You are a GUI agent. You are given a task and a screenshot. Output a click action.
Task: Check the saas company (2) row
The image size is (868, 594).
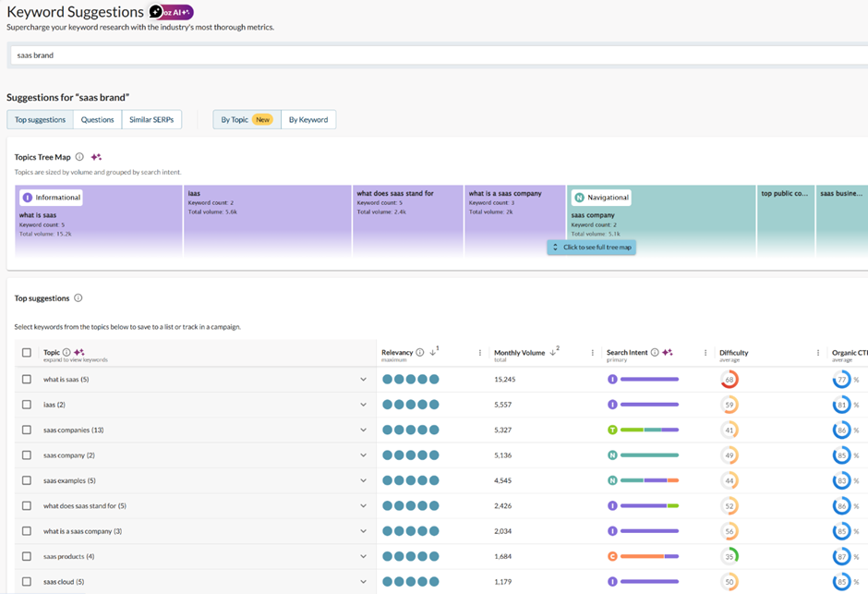coord(27,455)
